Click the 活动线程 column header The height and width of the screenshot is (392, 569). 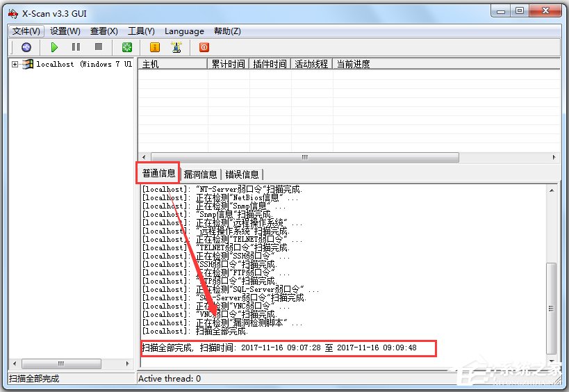coord(312,64)
